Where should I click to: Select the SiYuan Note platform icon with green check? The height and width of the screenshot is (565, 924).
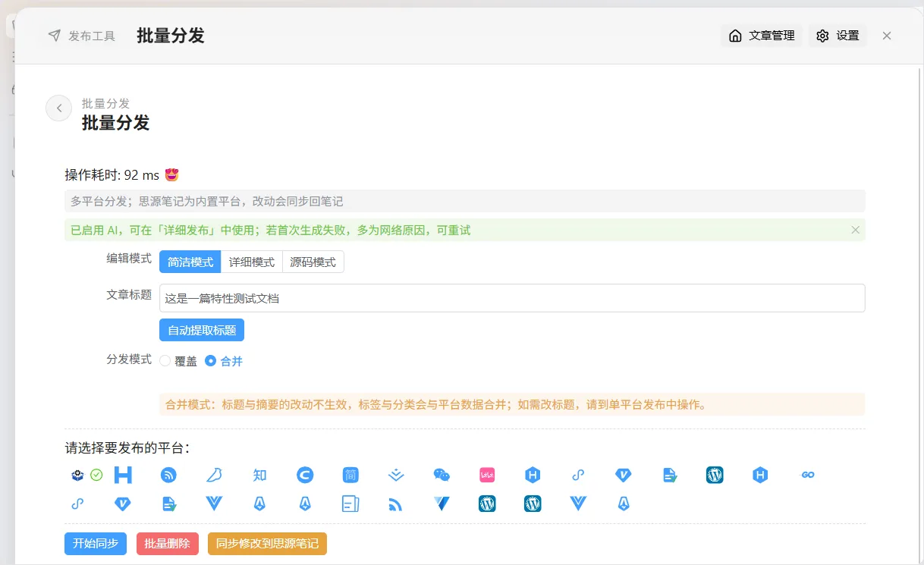77,475
